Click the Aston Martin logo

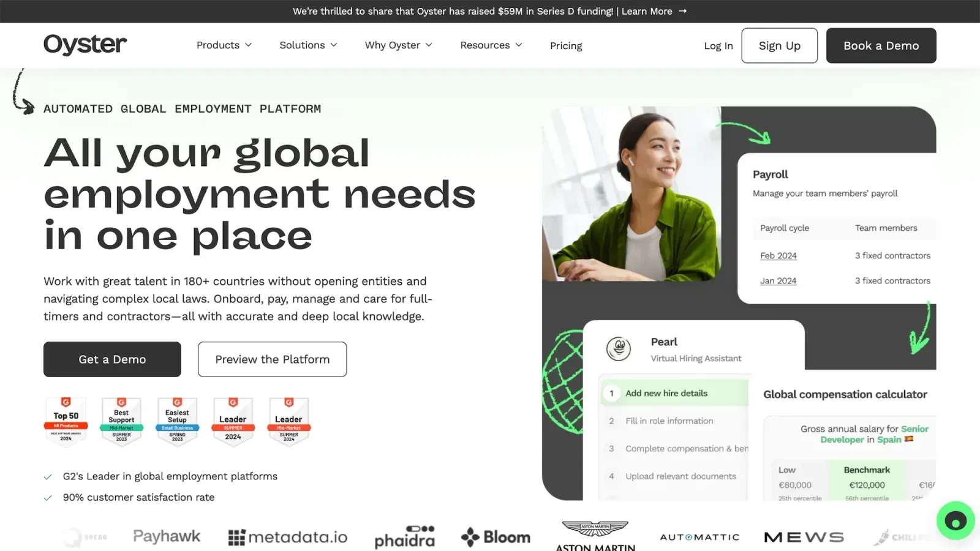[x=595, y=536]
